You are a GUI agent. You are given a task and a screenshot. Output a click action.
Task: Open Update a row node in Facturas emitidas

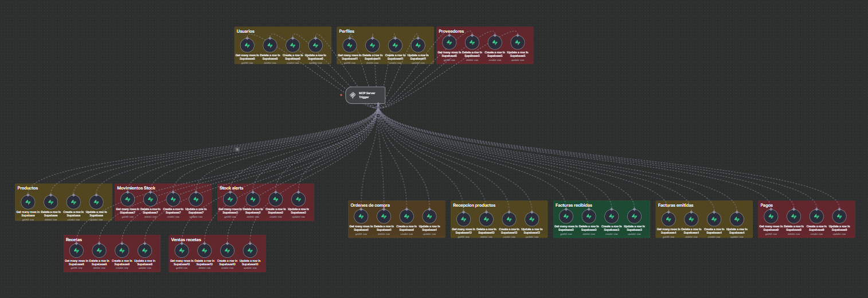(737, 219)
